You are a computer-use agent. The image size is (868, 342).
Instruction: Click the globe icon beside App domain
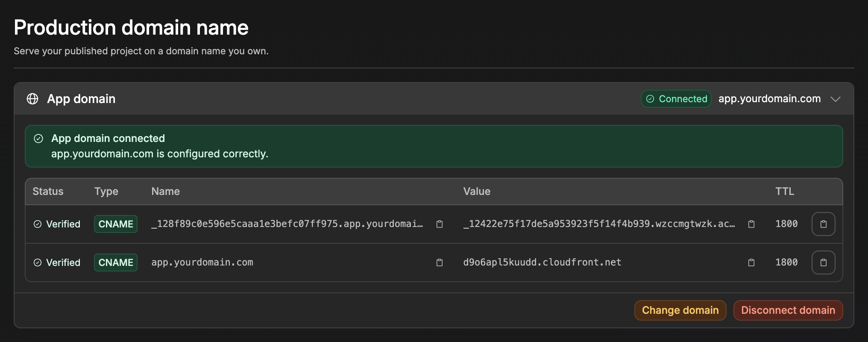click(x=32, y=99)
